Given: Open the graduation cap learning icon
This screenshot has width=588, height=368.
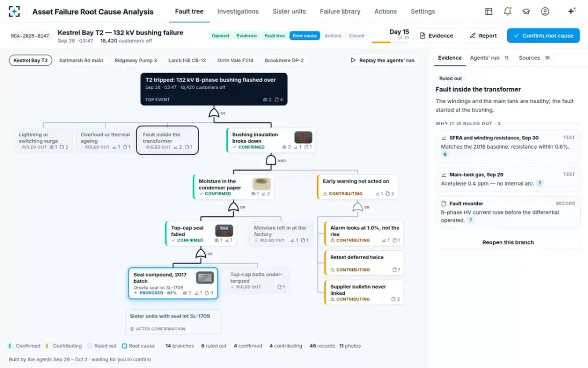Looking at the screenshot, I should pyautogui.click(x=526, y=11).
